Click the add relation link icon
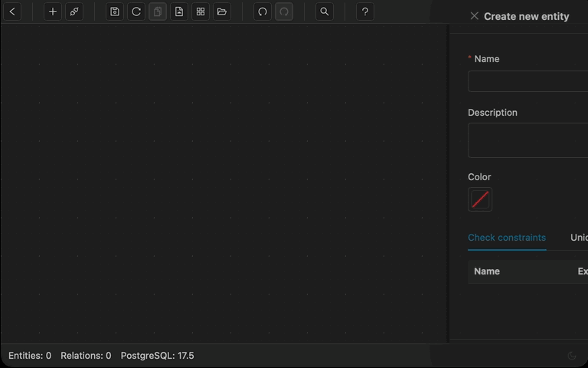 [74, 11]
